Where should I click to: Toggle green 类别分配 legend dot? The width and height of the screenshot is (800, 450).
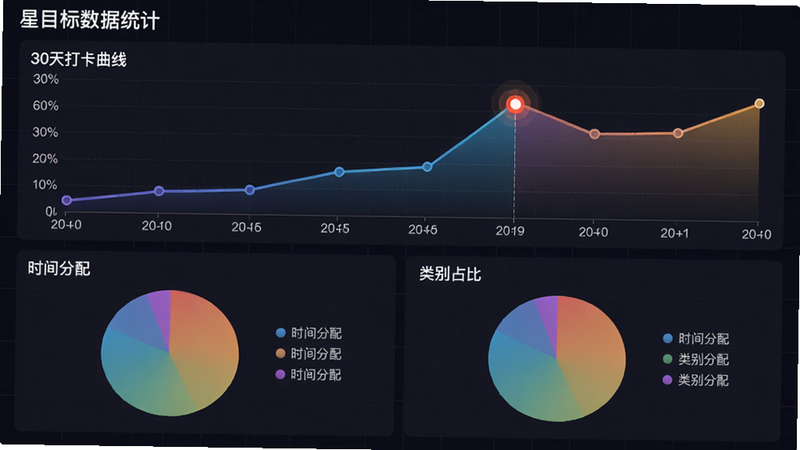click(x=667, y=359)
